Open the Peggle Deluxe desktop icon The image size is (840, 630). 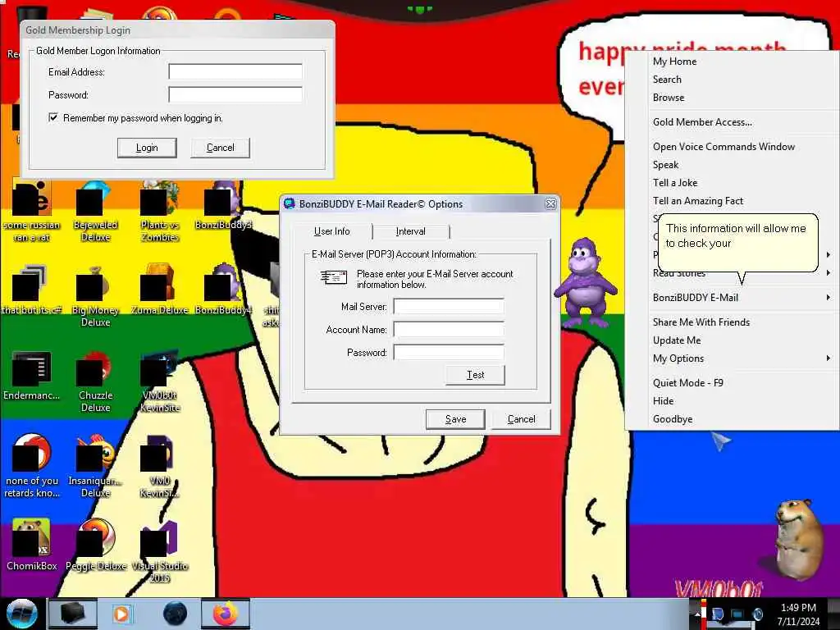95,545
